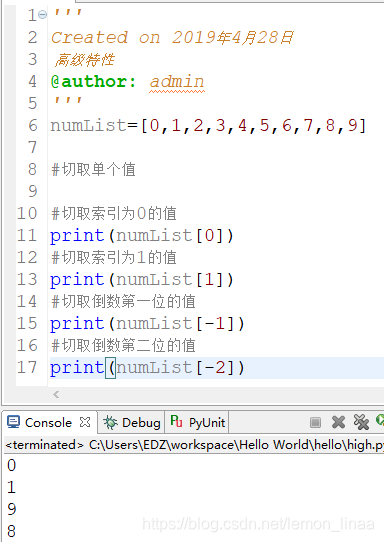The image size is (384, 542).
Task: Click the comment #切取索引为1的值
Action: click(114, 258)
